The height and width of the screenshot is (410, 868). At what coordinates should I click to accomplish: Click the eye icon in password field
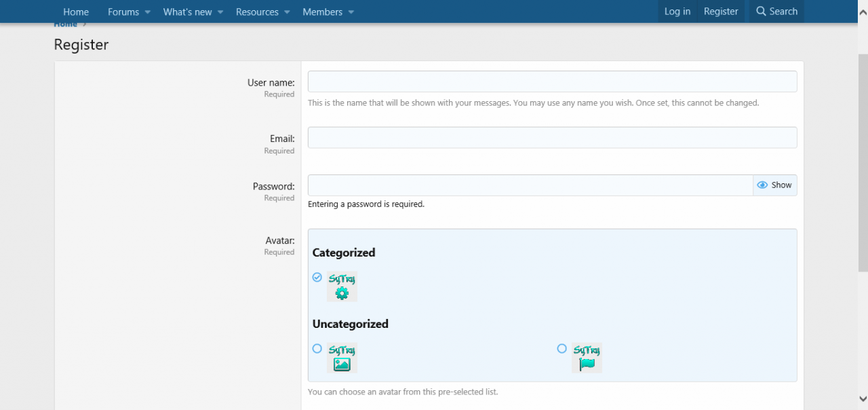point(762,185)
